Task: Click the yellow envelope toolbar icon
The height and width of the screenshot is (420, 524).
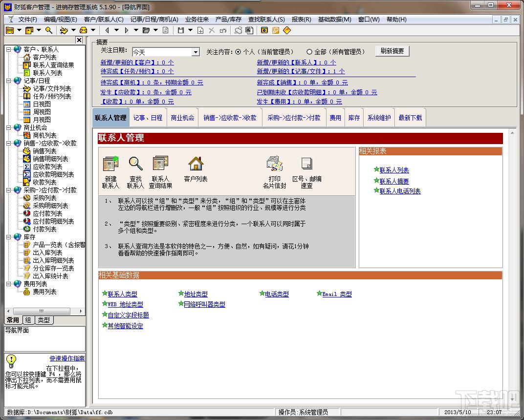Action: pos(83,30)
